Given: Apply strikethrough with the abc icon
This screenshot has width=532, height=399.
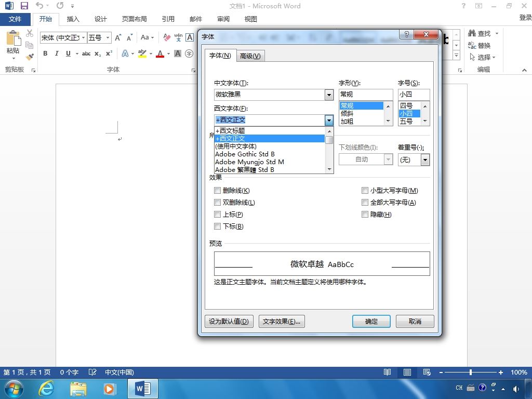Looking at the screenshot, I should [86, 54].
